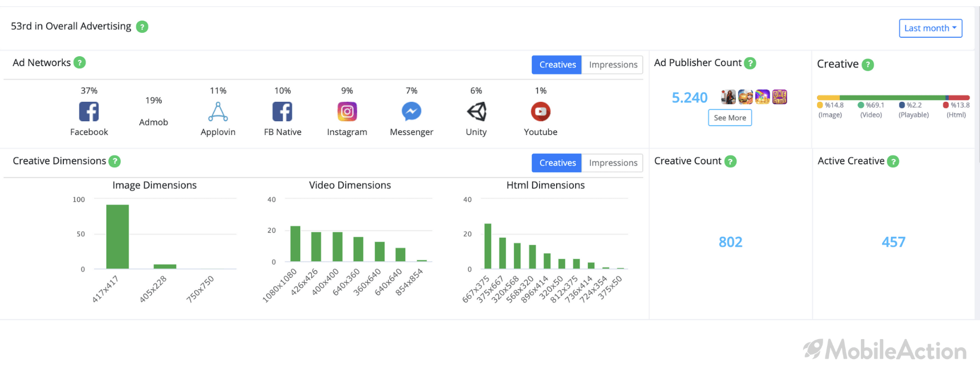Click the Applovin ad network icon
Viewport: 980px width, 388px height.
pyautogui.click(x=218, y=112)
